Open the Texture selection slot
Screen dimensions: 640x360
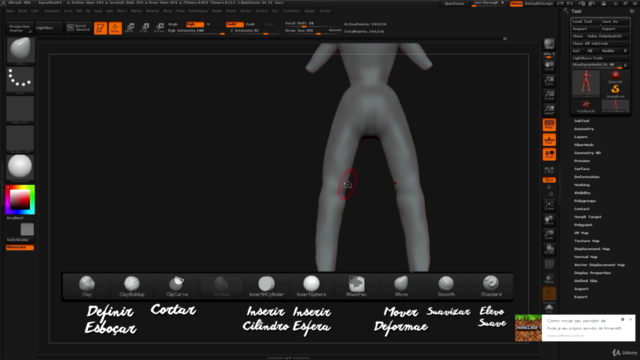20,139
